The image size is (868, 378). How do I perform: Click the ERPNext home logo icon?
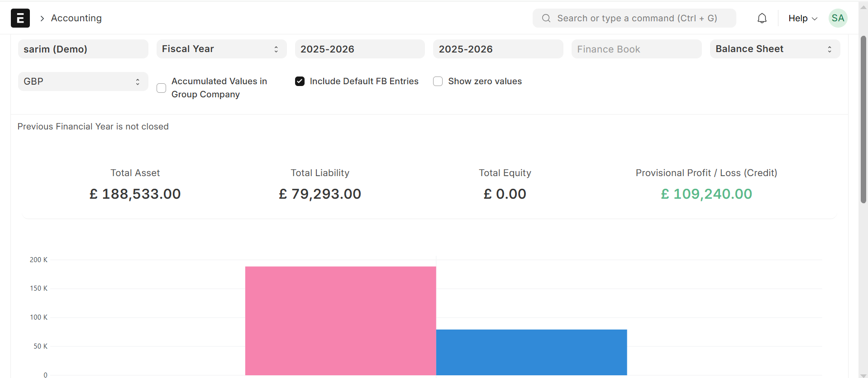point(20,18)
